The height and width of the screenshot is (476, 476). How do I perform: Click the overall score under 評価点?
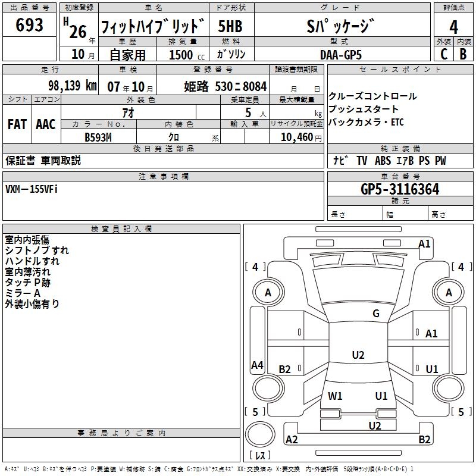pos(453,27)
